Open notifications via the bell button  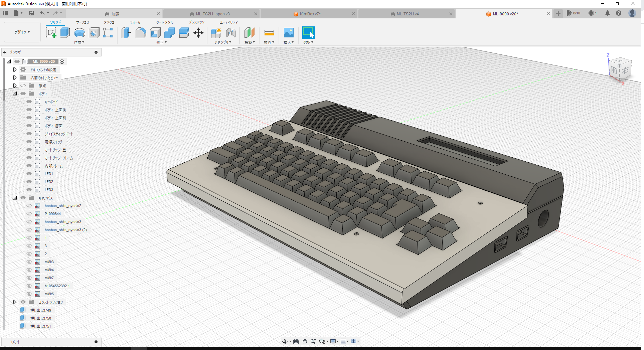[x=608, y=13]
